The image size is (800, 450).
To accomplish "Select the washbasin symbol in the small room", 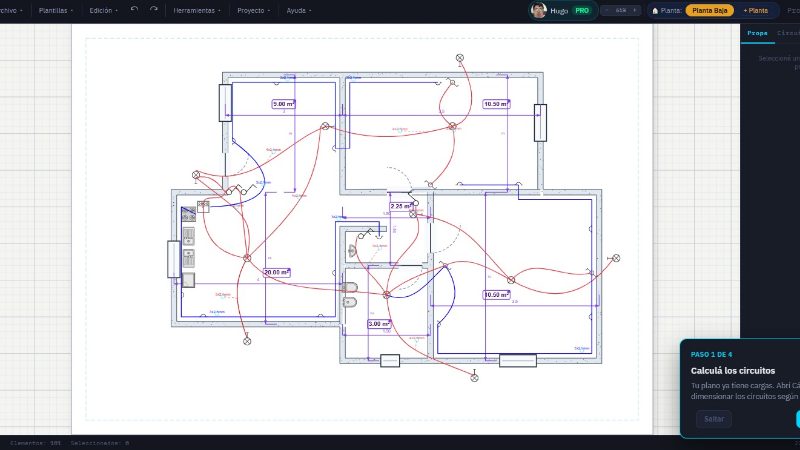I will (x=352, y=251).
